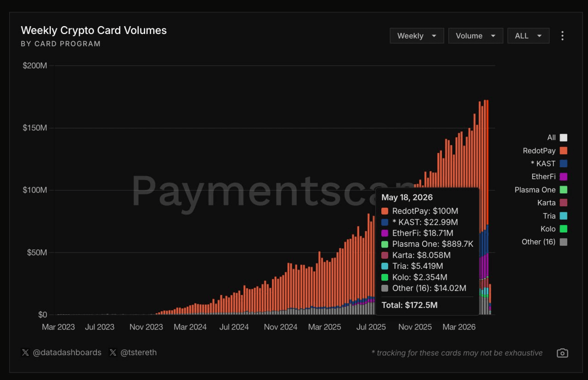Click the "Jul 2025" x-axis label
The height and width of the screenshot is (380, 588).
click(x=371, y=327)
